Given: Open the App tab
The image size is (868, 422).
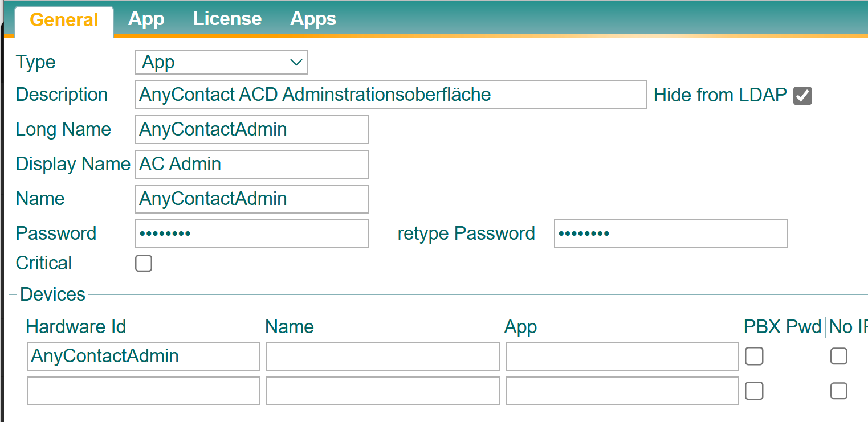Looking at the screenshot, I should (146, 19).
